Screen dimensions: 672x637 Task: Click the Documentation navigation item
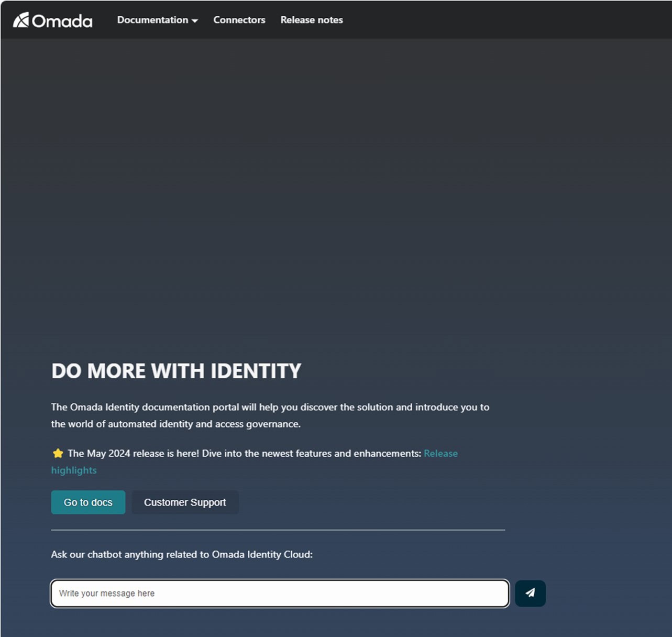tap(153, 20)
